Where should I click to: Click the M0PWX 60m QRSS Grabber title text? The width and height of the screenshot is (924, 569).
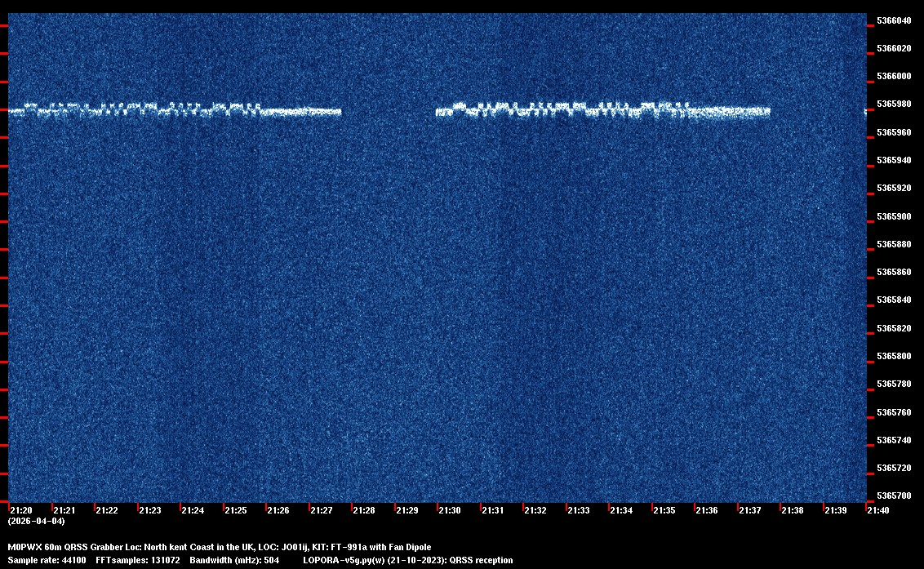coord(64,547)
